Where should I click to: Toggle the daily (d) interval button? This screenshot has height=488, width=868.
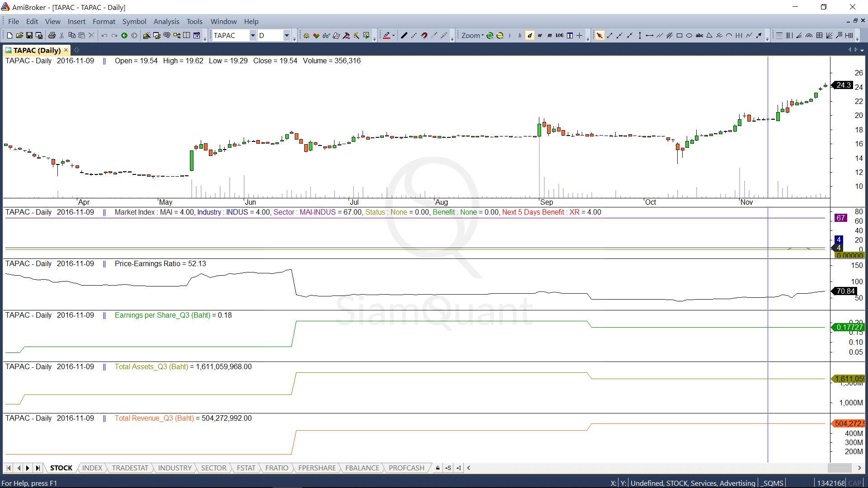(529, 35)
